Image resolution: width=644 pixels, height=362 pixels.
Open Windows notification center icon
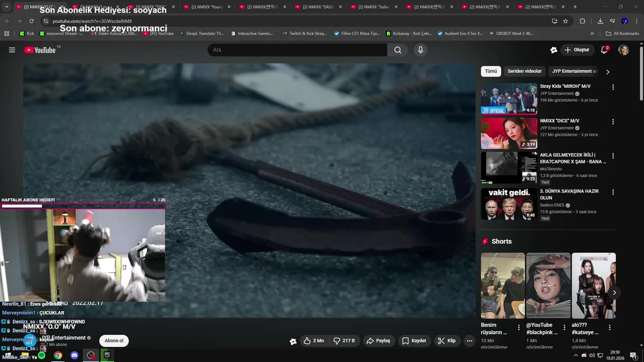(x=633, y=355)
